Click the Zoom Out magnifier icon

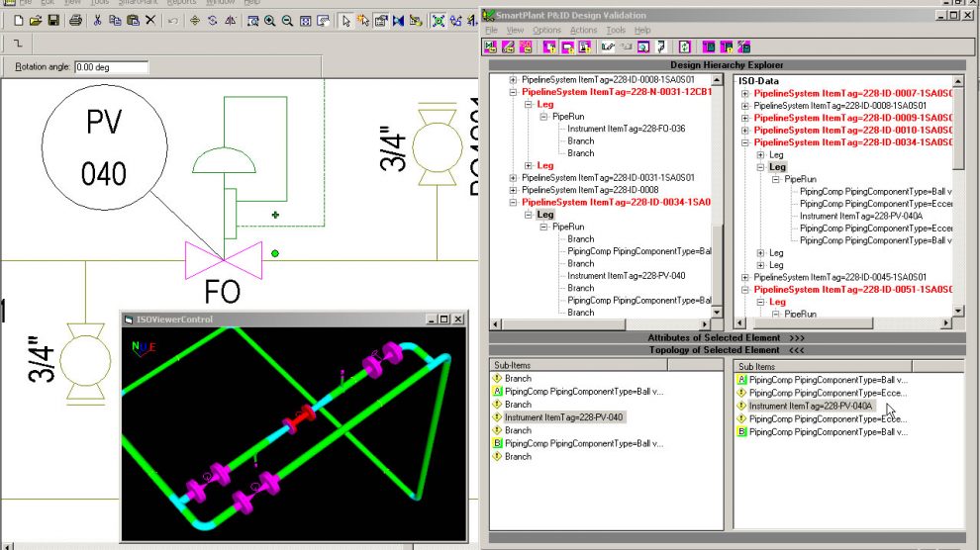pyautogui.click(x=287, y=21)
